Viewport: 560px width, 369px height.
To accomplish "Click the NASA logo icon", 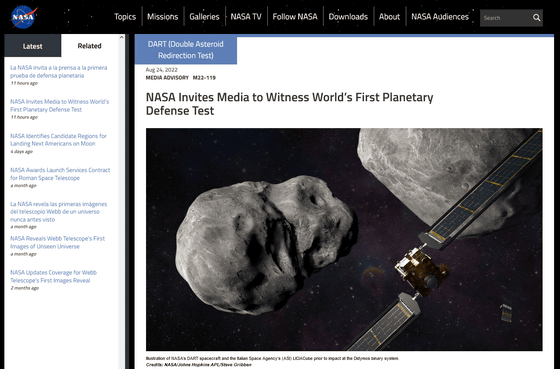I will (x=24, y=16).
